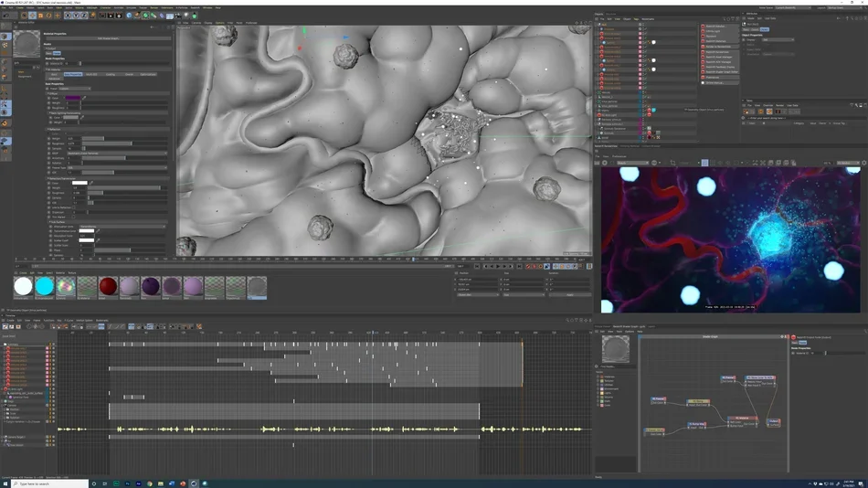
Task: Adjust the Refraction Weight slider
Action: pos(127,187)
